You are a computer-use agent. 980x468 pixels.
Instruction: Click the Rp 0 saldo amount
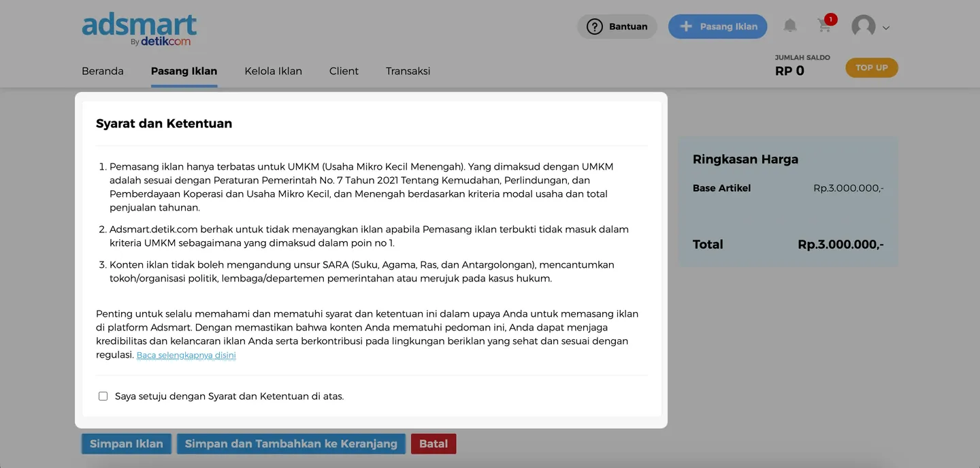coord(789,71)
